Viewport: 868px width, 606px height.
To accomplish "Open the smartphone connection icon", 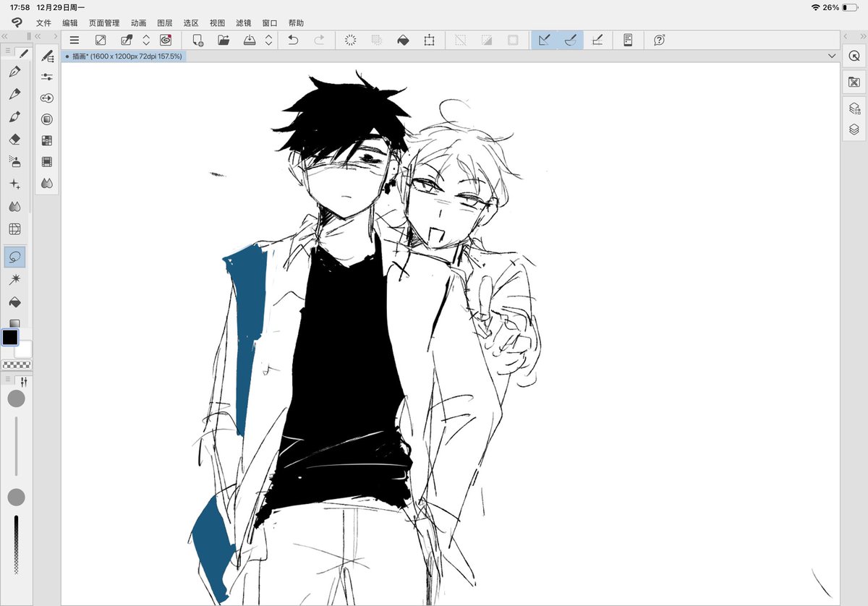I will 628,40.
